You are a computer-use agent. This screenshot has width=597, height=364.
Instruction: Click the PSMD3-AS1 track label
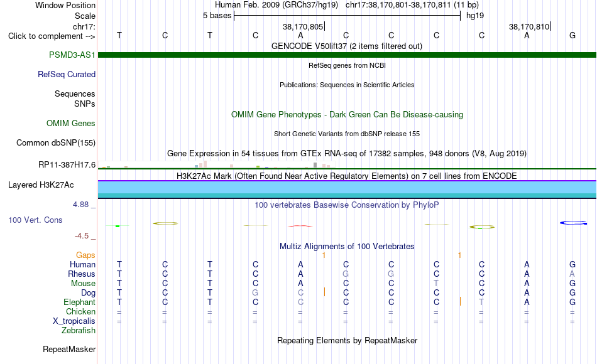[72, 55]
